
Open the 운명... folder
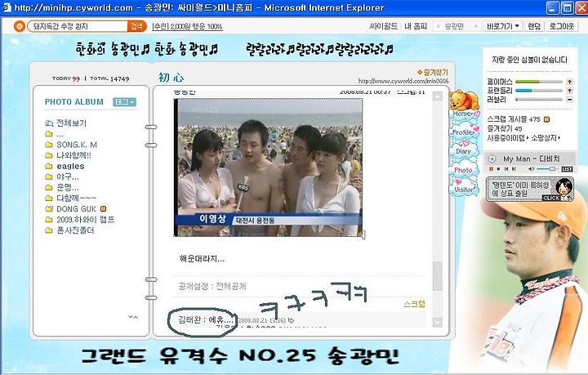(x=68, y=188)
